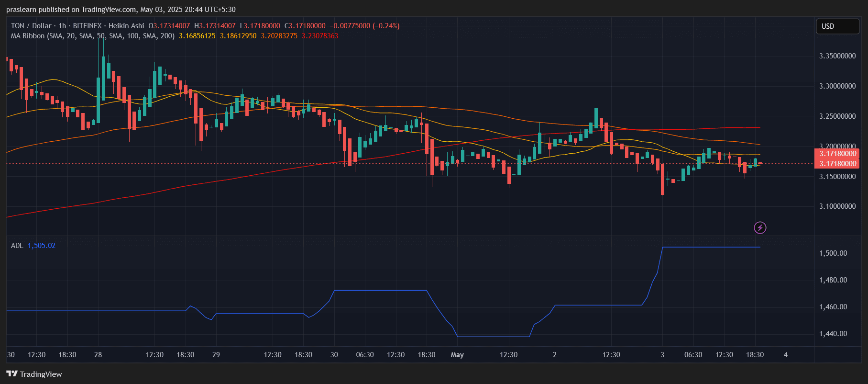Click the 1,440.00 ADL scale label
This screenshot has height=384, width=868.
pos(833,334)
